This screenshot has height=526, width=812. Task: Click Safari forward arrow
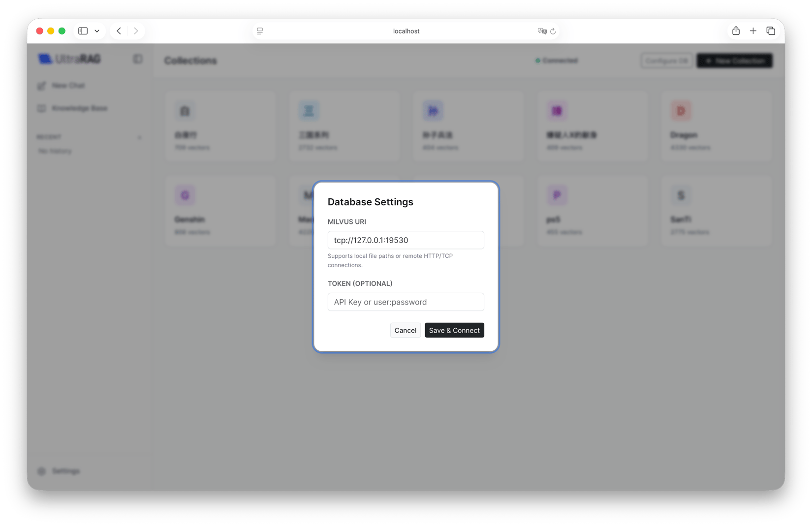pyautogui.click(x=136, y=31)
